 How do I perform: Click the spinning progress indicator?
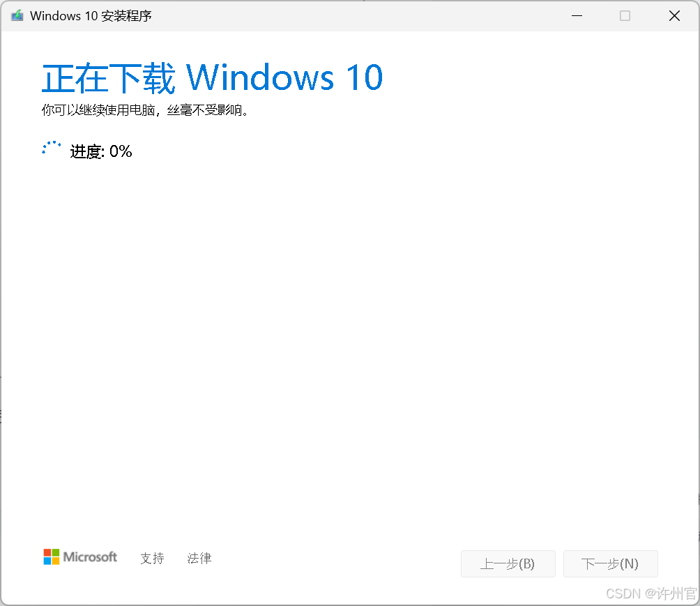tap(52, 149)
